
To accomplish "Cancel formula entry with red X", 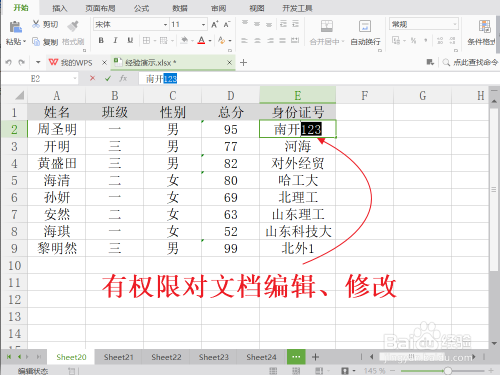I will (x=92, y=78).
